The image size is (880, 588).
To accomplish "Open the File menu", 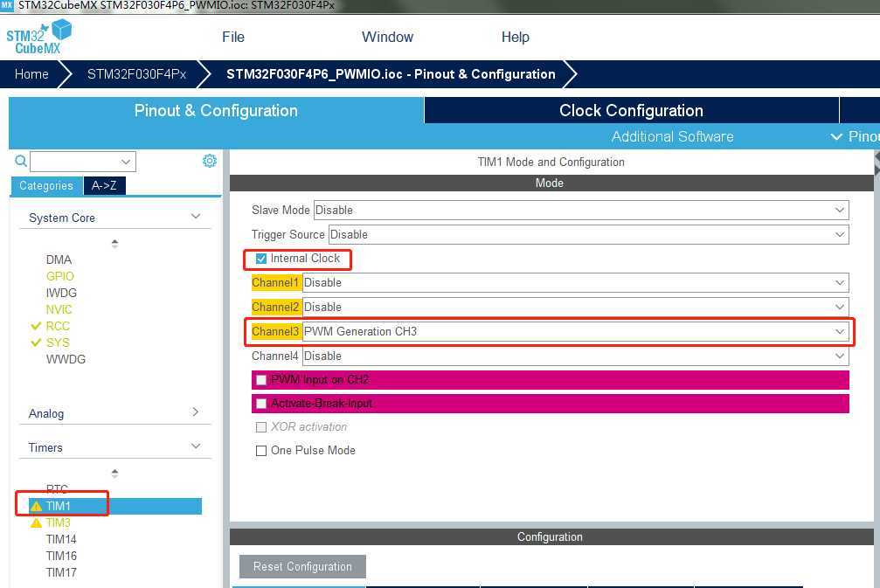I will pos(233,37).
